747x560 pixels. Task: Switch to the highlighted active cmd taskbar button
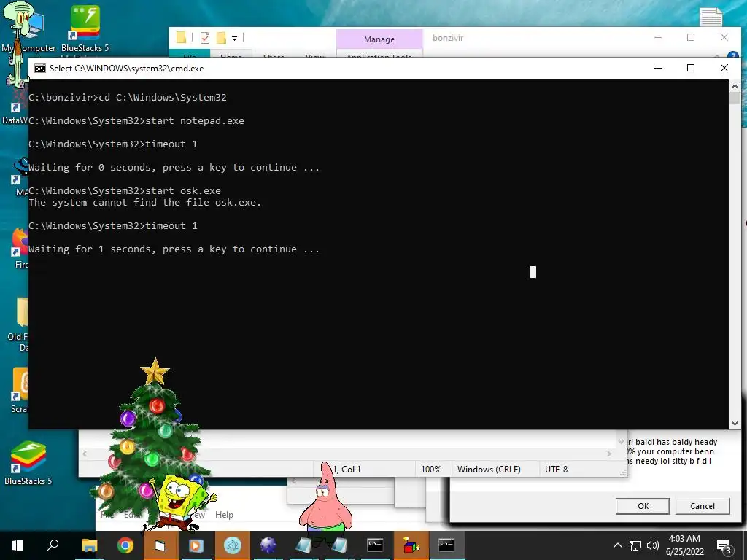(x=447, y=545)
